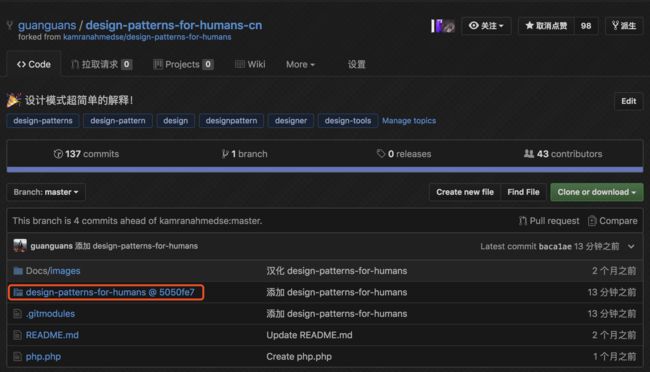The image size is (650, 372).
Task: Expand the latest commit details chevron
Action: pos(631,246)
